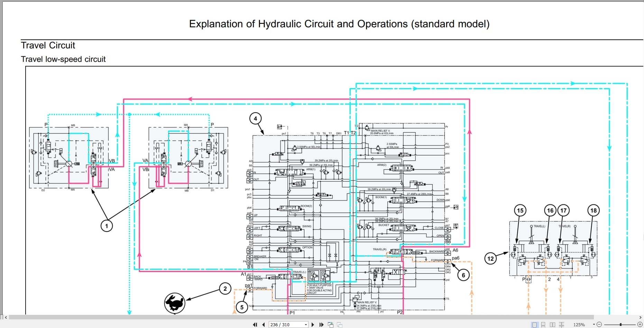The image size is (644, 328).
Task: Click the 125% zoom level display
Action: coord(579,324)
